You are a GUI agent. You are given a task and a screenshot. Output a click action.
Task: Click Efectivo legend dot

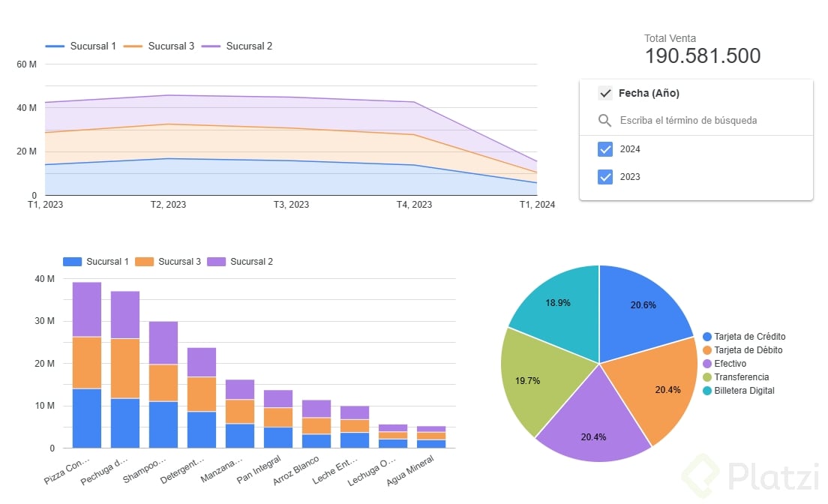[707, 364]
